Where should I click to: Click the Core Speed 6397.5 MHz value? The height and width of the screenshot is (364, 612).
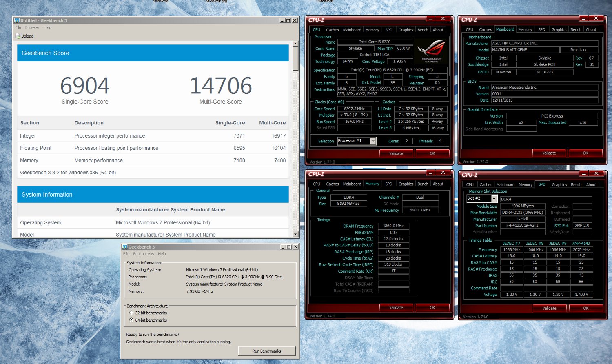pos(354,109)
